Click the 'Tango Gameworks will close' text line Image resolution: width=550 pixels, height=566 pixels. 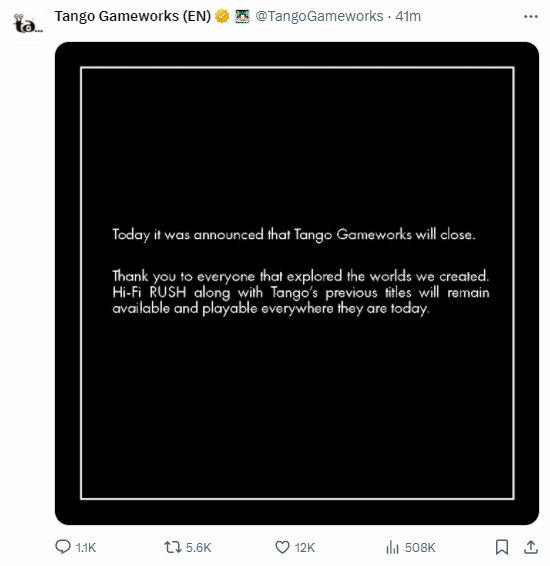tap(294, 235)
